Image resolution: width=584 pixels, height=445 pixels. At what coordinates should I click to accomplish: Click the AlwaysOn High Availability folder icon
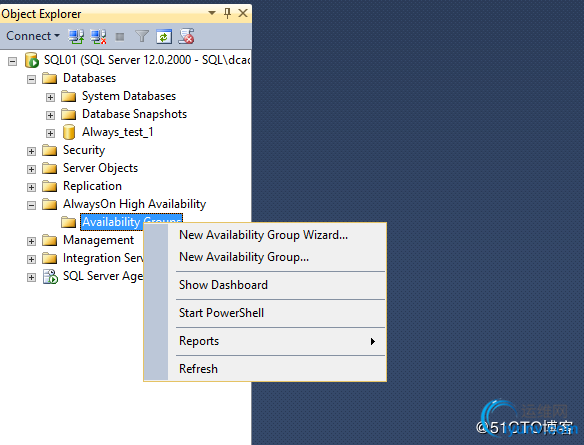(x=50, y=204)
